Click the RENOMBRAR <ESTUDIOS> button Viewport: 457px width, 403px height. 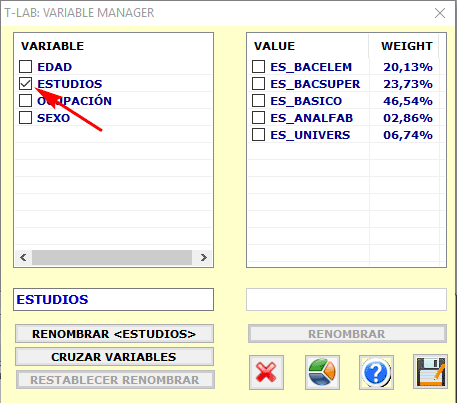point(114,334)
